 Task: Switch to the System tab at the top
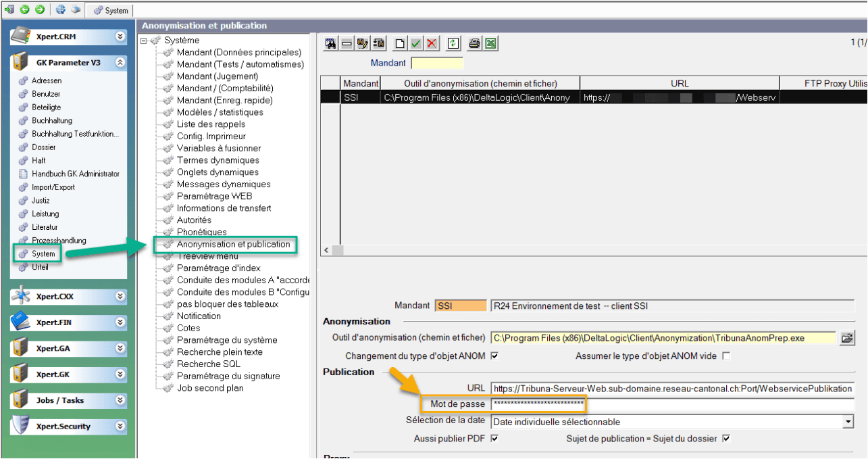(x=111, y=11)
